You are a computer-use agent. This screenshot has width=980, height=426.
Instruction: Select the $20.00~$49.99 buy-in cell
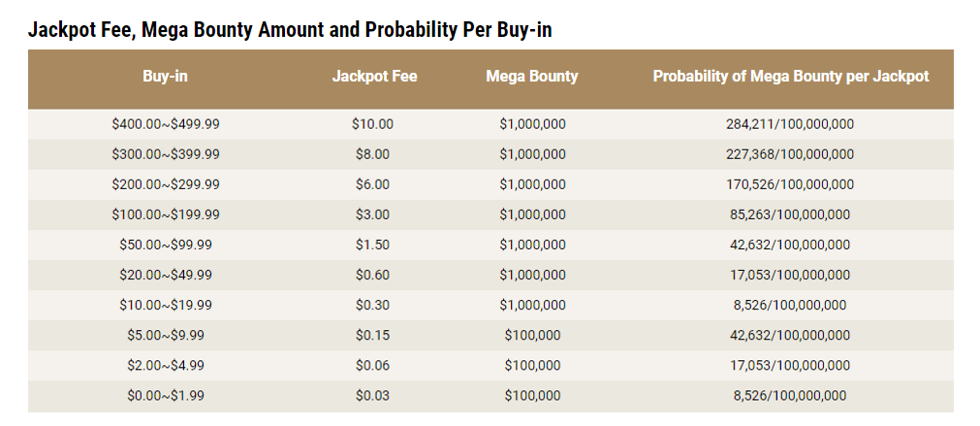click(166, 275)
